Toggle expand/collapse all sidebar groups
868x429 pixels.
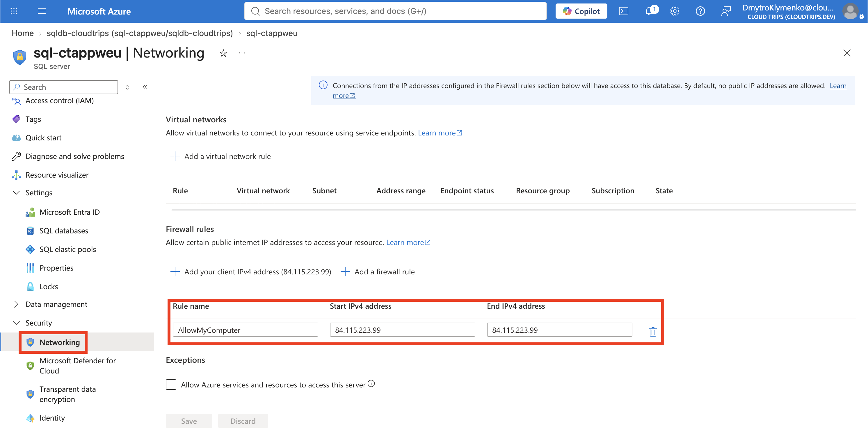pos(127,87)
